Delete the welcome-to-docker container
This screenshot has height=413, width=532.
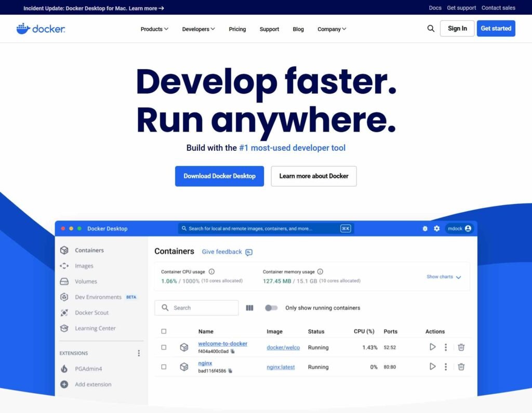(461, 347)
